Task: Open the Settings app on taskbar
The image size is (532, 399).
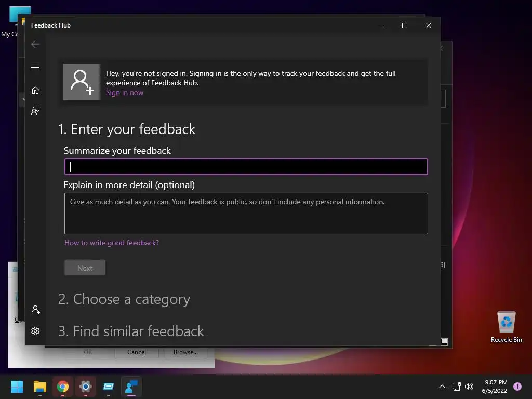Action: (86, 387)
